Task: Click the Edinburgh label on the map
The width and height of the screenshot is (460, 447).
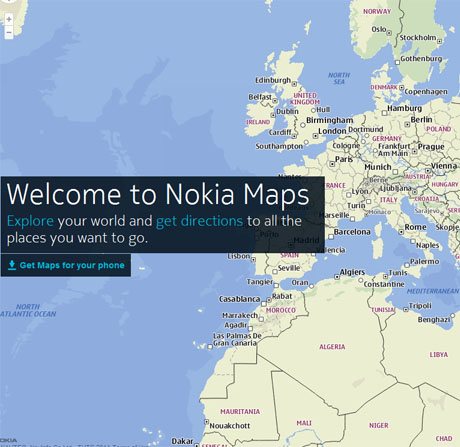Action: click(273, 80)
